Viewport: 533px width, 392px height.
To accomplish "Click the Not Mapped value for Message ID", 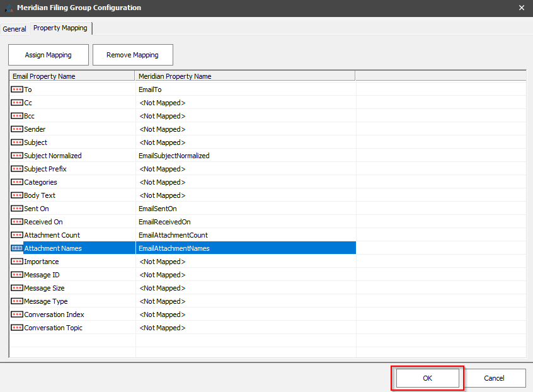I will point(163,275).
